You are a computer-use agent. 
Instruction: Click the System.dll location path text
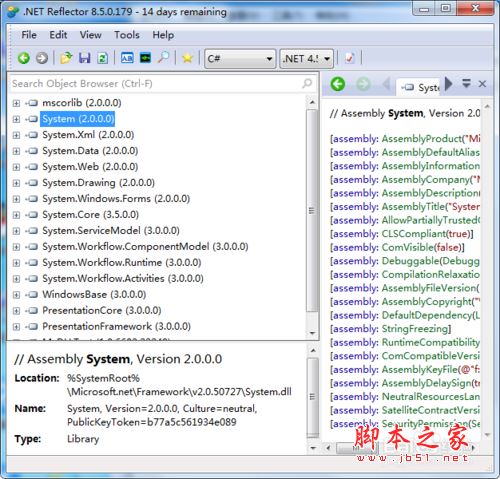click(x=179, y=385)
